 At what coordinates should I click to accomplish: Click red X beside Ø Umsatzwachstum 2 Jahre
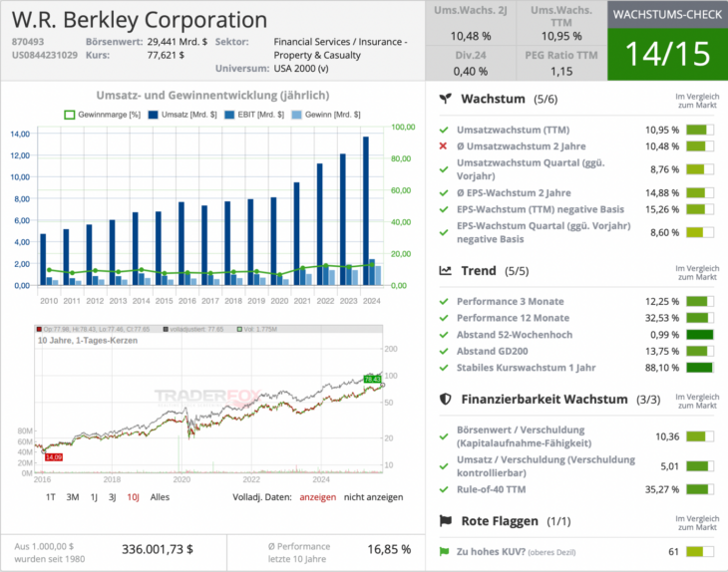tap(444, 146)
